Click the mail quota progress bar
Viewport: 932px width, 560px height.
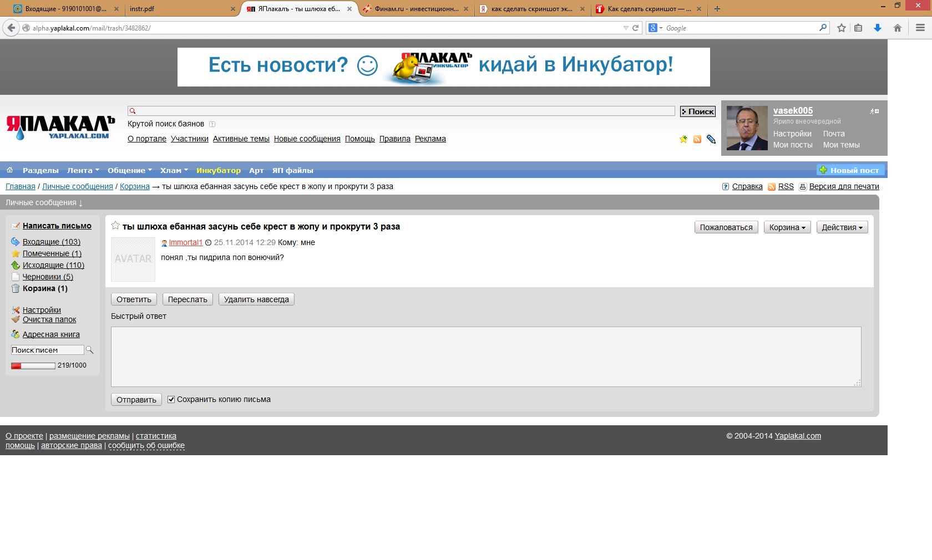coord(33,365)
